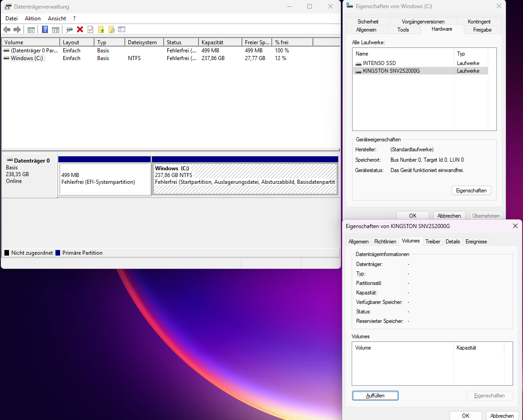Click the folder with magnifier icon

(x=111, y=30)
